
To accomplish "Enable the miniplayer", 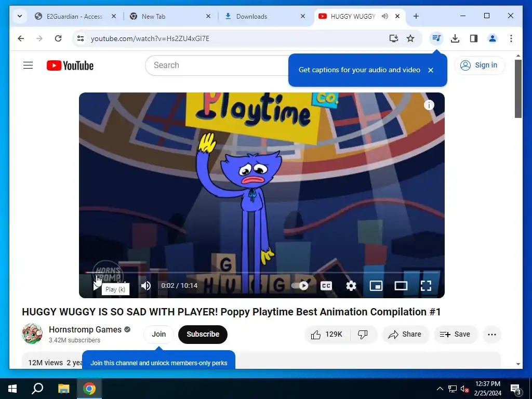I will [376, 286].
